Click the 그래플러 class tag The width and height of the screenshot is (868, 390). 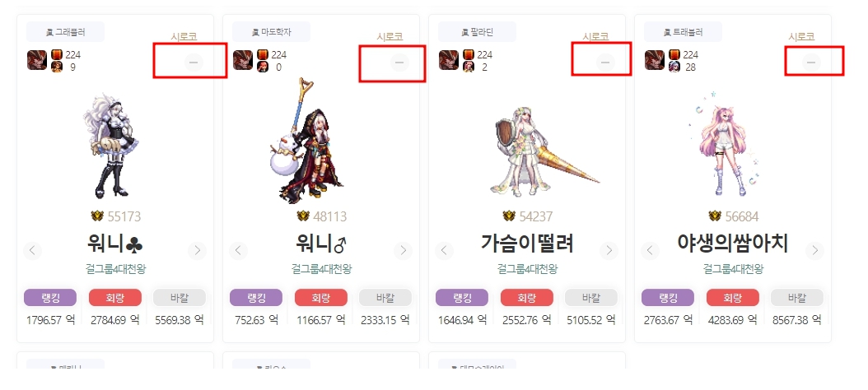click(65, 32)
